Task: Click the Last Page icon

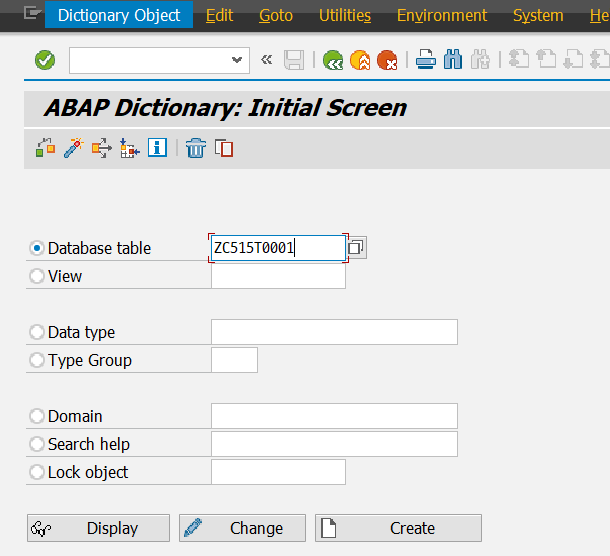Action: [600, 60]
